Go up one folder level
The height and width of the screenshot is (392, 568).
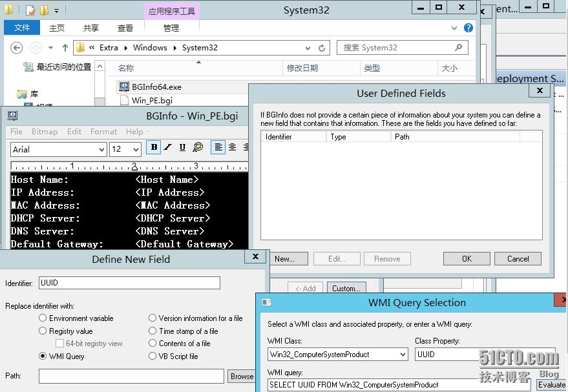click(65, 48)
